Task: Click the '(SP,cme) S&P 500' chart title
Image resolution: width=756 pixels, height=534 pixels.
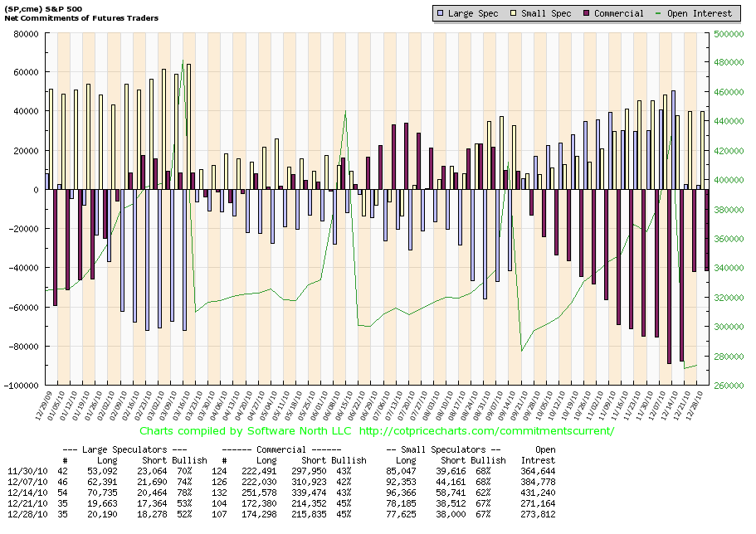Action: (x=43, y=8)
